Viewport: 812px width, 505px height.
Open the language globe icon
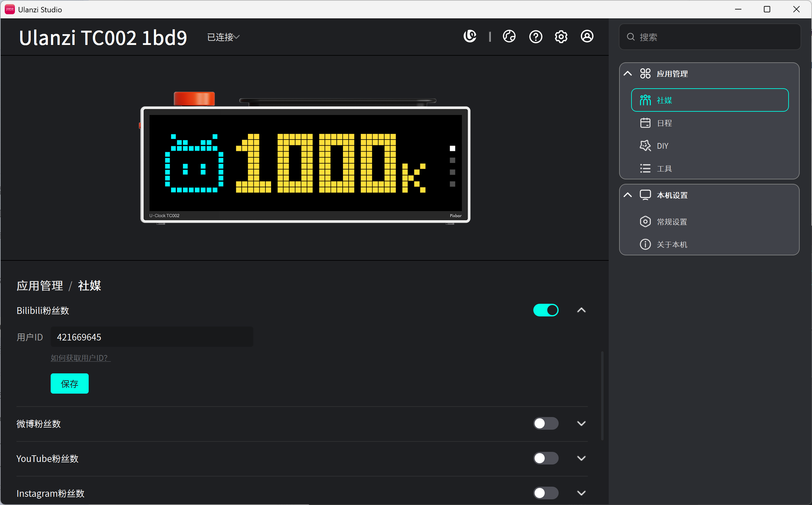click(x=509, y=36)
